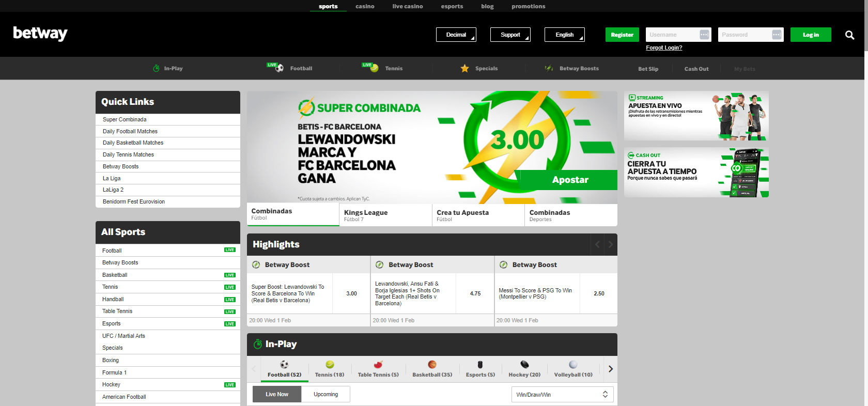Image resolution: width=868 pixels, height=406 pixels.
Task: Click the Apostar button on the banner
Action: click(570, 180)
